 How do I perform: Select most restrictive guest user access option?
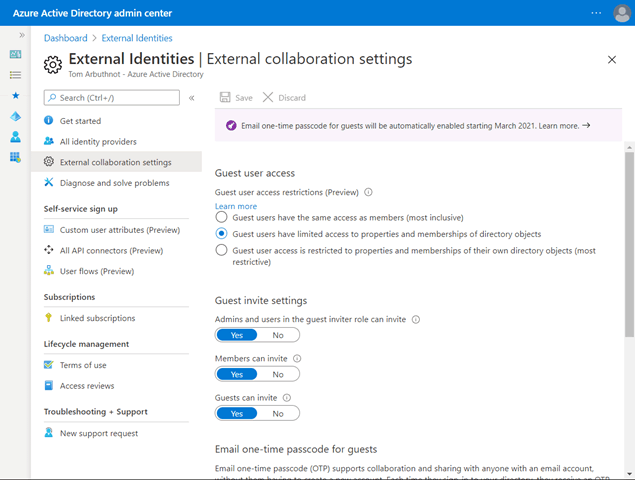[x=222, y=251]
